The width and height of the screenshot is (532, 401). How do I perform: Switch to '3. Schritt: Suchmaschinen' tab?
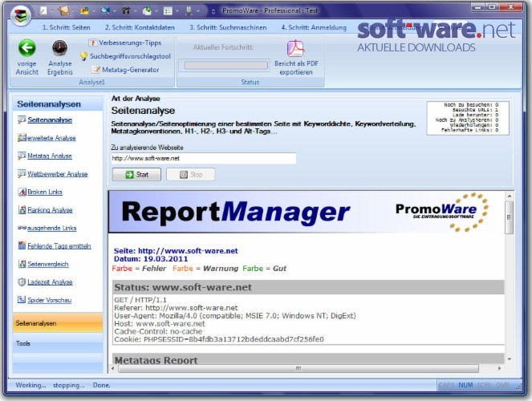tap(228, 27)
